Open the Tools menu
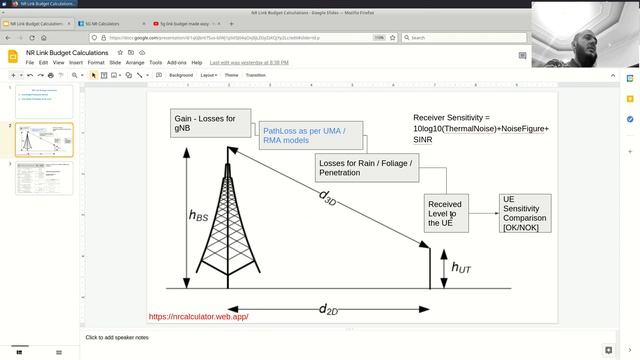The height and width of the screenshot is (360, 640). 156,62
